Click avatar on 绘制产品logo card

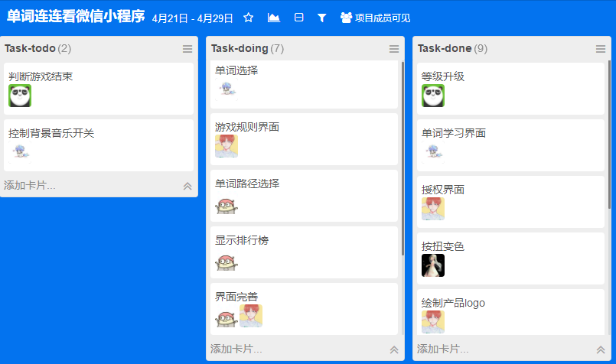pos(433,322)
